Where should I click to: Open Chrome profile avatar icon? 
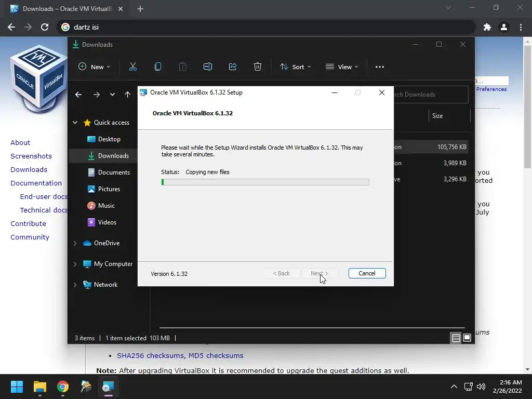click(x=504, y=27)
